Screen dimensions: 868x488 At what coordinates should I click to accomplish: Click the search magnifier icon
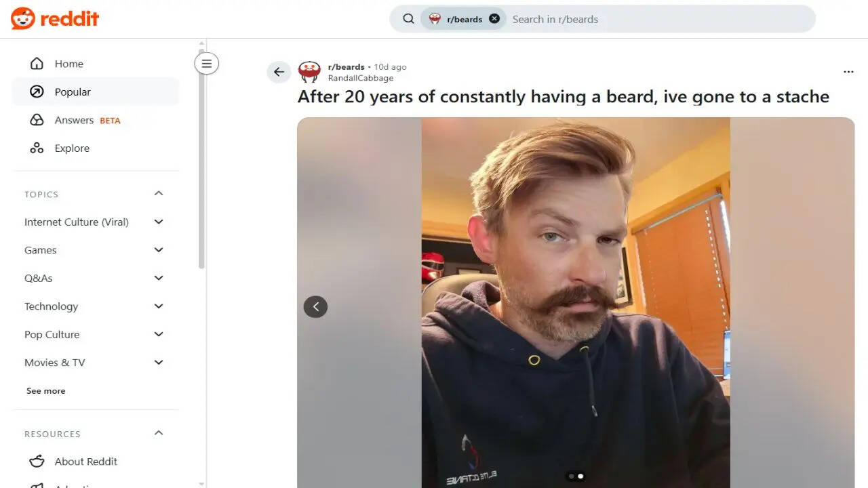click(x=408, y=19)
